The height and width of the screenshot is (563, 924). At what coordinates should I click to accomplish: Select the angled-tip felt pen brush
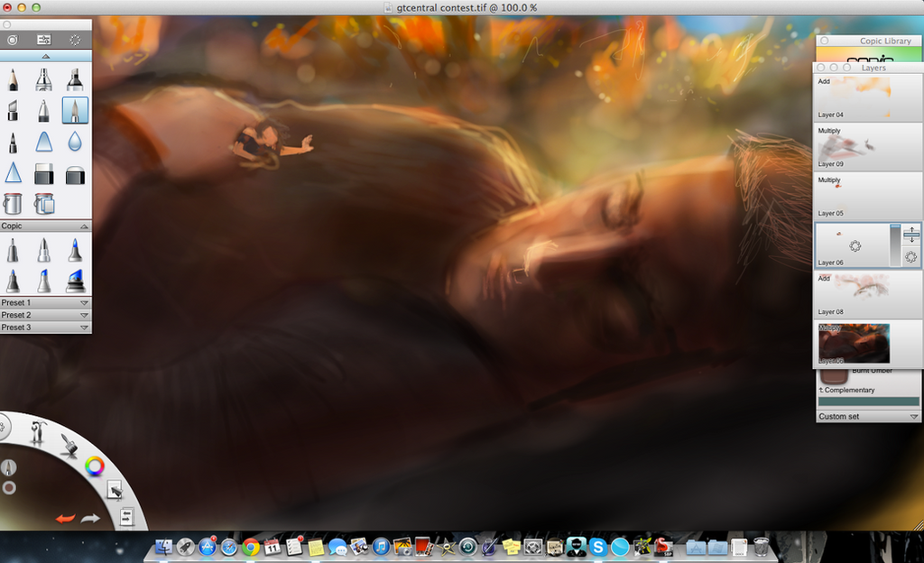pos(13,110)
